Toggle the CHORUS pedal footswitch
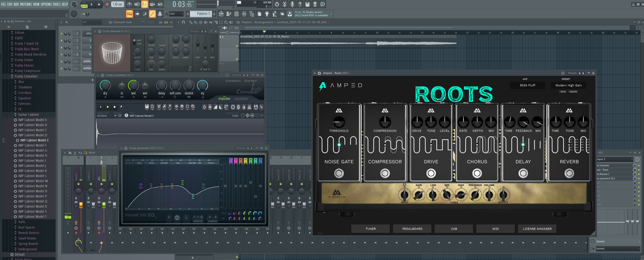 pos(477,173)
